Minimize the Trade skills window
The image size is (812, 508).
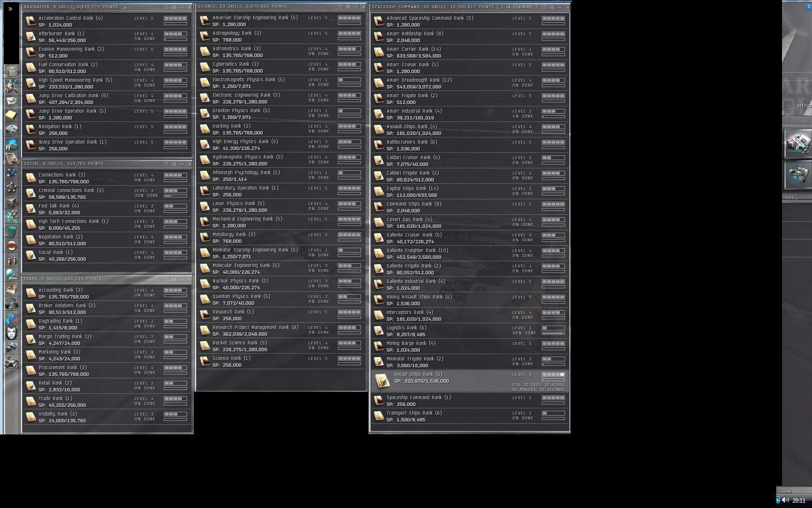coord(182,279)
